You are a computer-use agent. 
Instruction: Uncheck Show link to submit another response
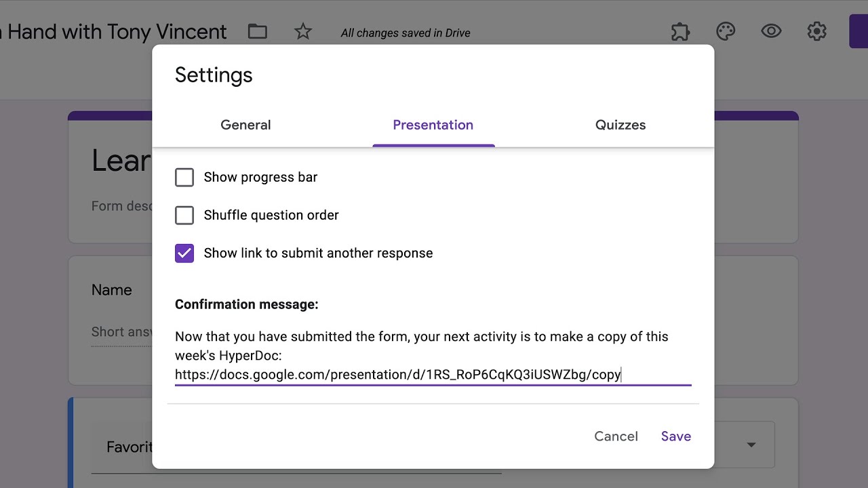click(184, 253)
